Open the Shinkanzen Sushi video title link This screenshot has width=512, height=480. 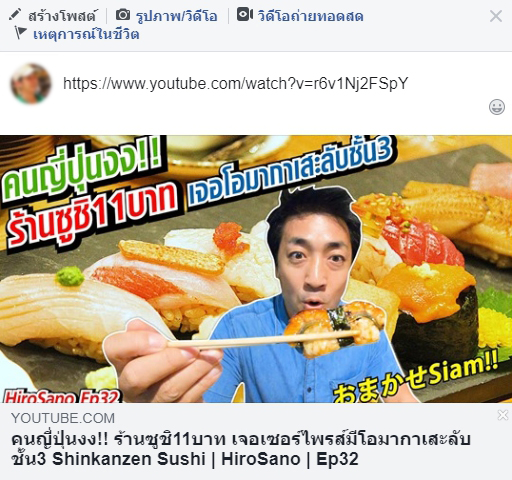pos(241,449)
